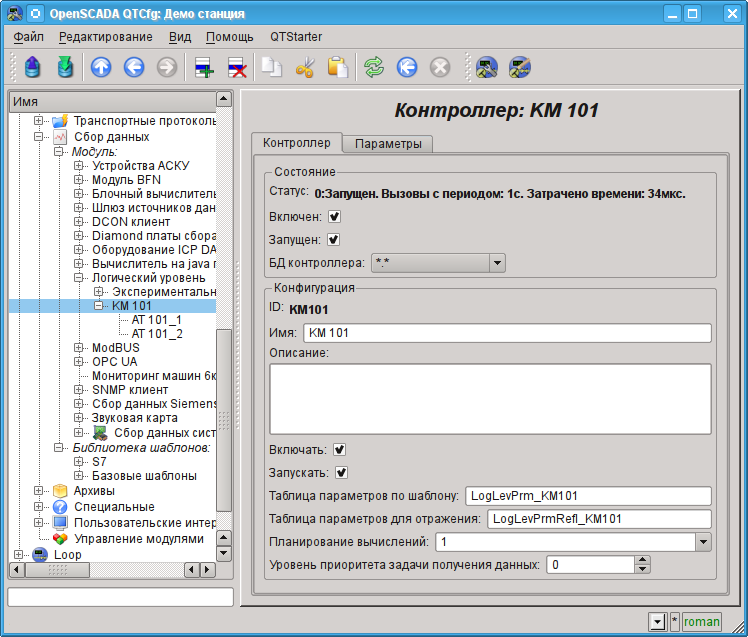
Task: Click the load from database icon
Action: click(x=33, y=68)
